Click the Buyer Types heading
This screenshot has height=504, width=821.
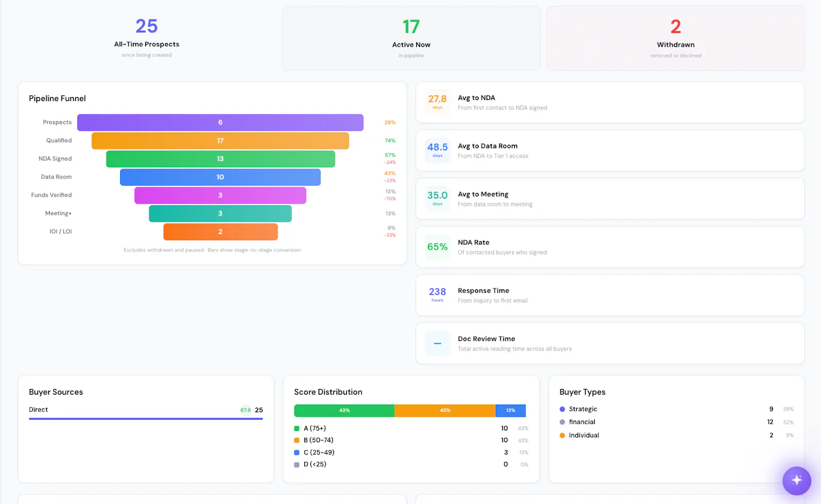pyautogui.click(x=582, y=392)
